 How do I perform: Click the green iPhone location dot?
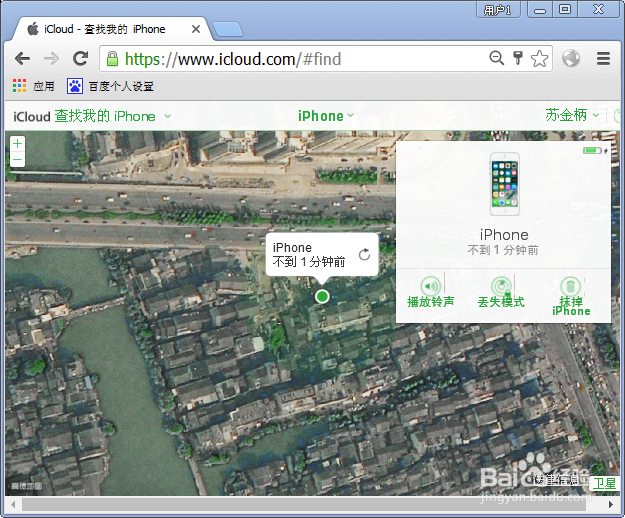322,296
